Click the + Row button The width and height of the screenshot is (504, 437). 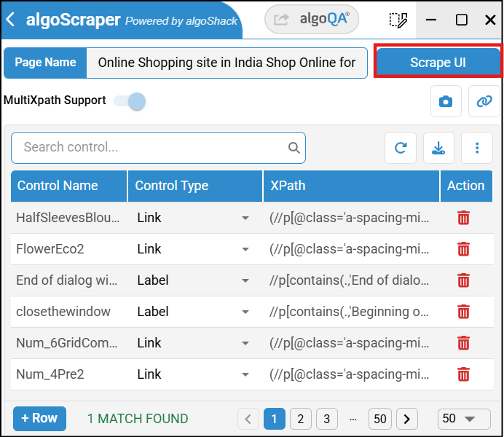[39, 418]
